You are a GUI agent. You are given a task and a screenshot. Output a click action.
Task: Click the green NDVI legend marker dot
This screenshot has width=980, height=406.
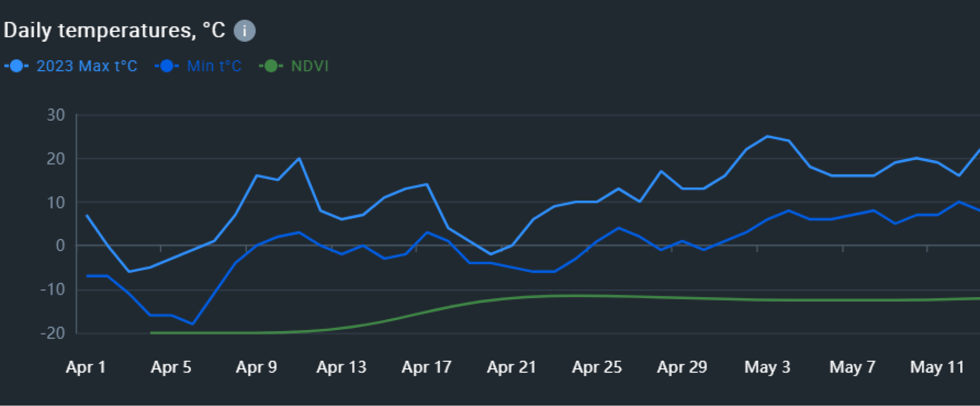pos(271,66)
